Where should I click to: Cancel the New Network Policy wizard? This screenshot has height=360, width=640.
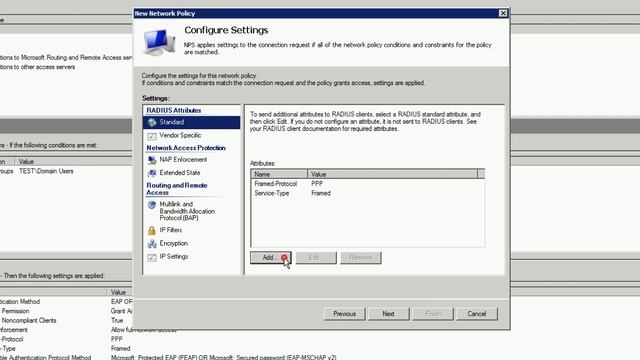(x=477, y=314)
